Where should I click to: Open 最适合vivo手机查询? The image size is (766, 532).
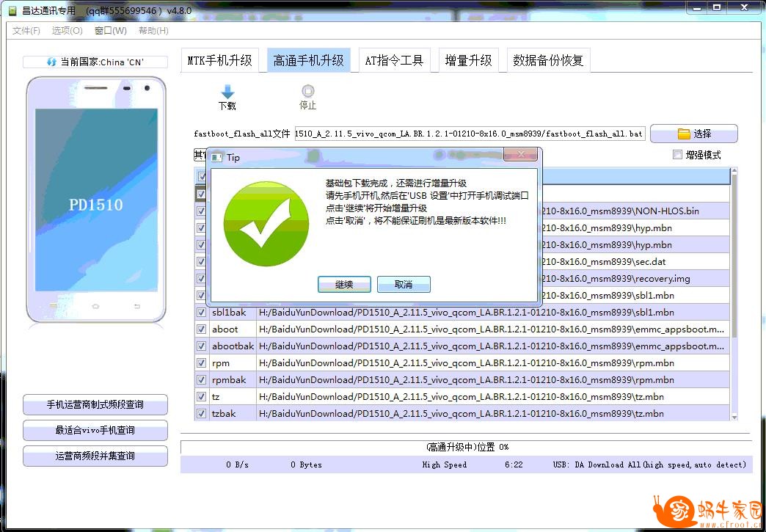point(95,431)
